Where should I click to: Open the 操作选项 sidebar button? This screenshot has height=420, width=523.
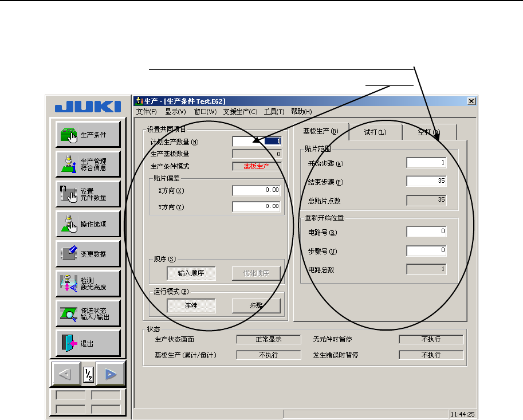click(88, 224)
